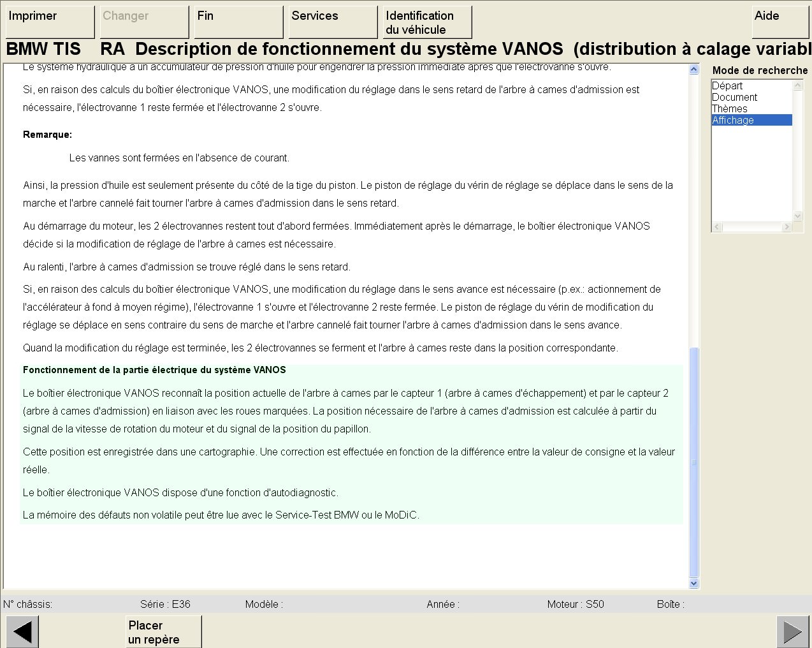Open the Aide help button
The height and width of the screenshot is (648, 812).
(781, 22)
